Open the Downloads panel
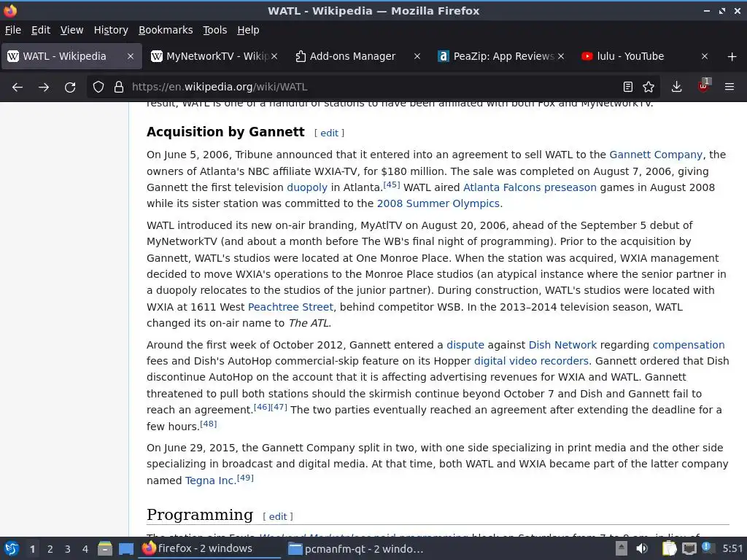 coord(676,87)
